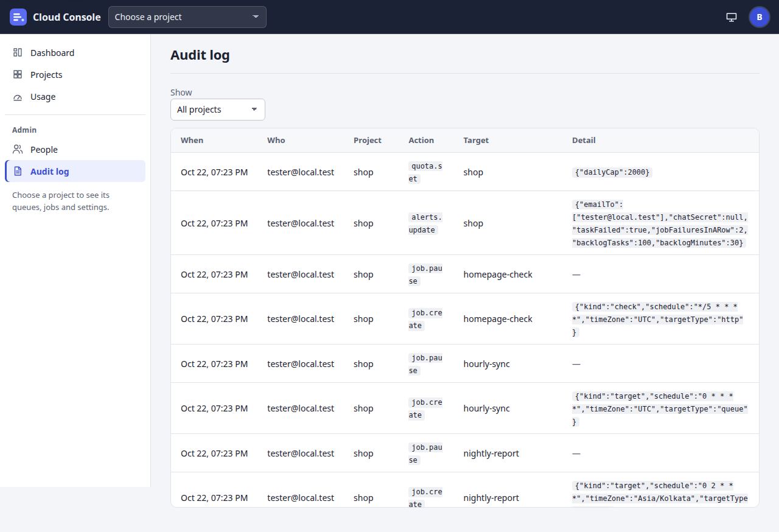Click the Cloud Console logo icon
Screen dimensions: 779x532
pos(18,17)
